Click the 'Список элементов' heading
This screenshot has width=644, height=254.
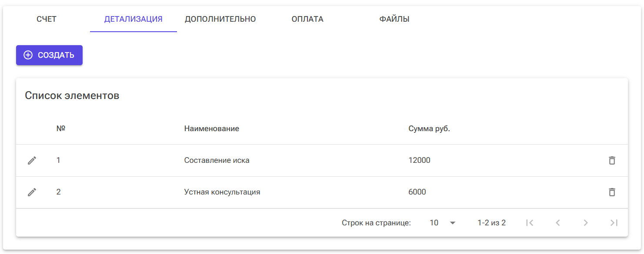click(x=72, y=95)
